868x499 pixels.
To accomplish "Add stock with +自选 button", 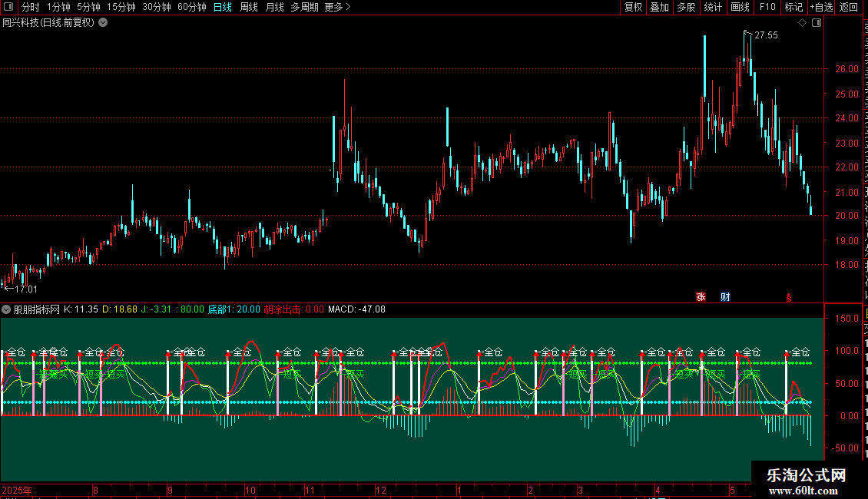I will click(x=821, y=7).
